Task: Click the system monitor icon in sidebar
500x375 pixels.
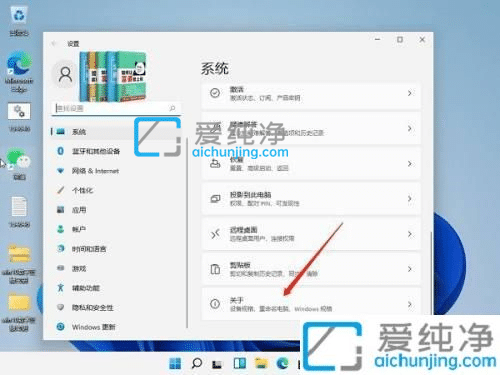Action: [x=60, y=132]
